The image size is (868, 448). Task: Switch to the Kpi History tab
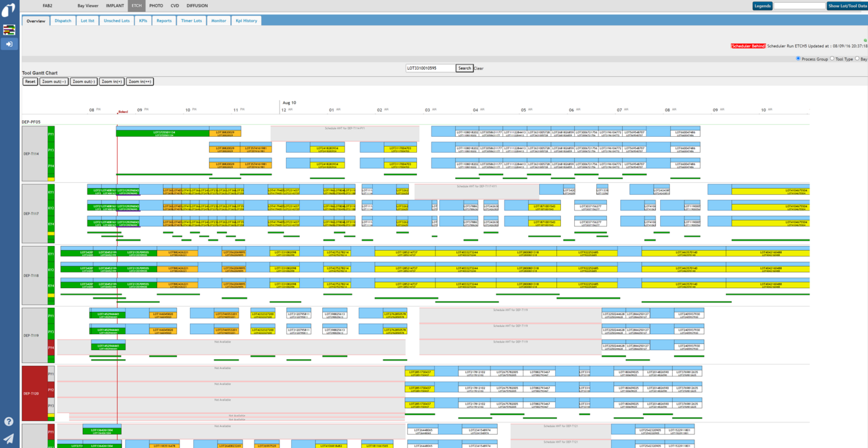(246, 20)
